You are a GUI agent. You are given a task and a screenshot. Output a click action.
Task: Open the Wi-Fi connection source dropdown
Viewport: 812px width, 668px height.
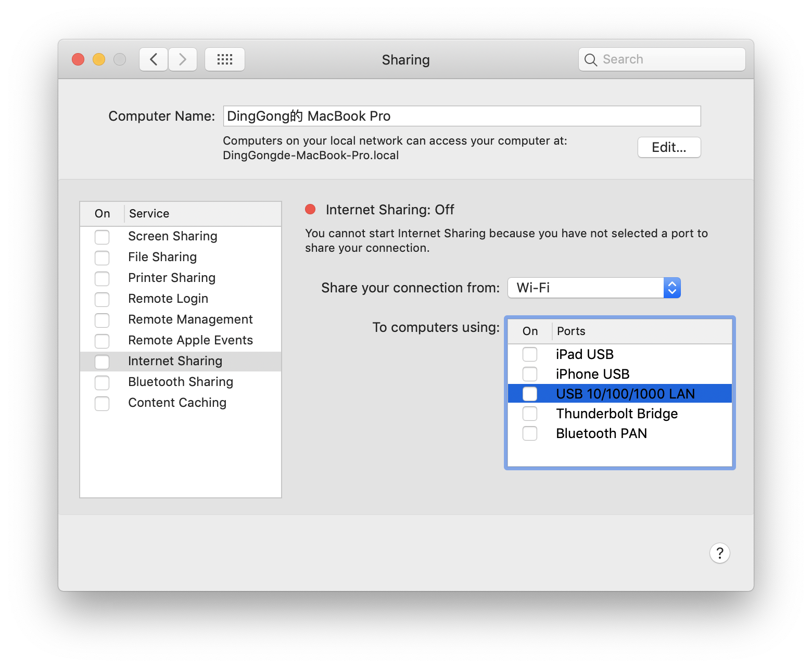594,288
